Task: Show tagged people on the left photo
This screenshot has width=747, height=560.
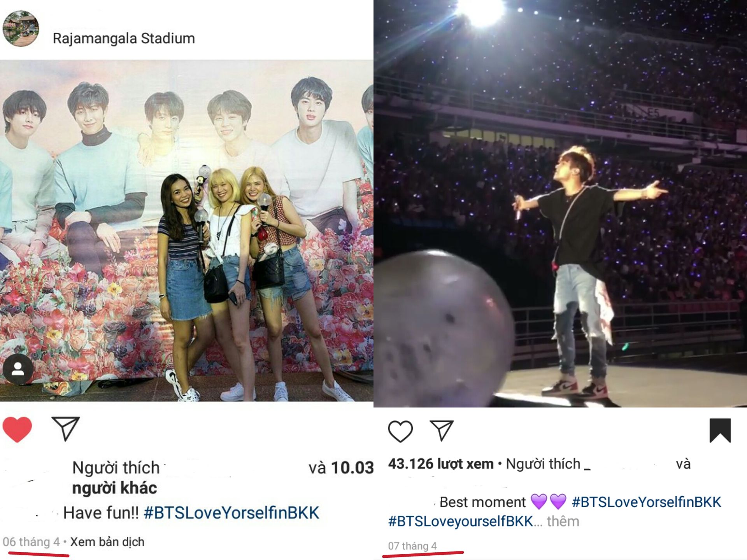Action: coord(18,369)
